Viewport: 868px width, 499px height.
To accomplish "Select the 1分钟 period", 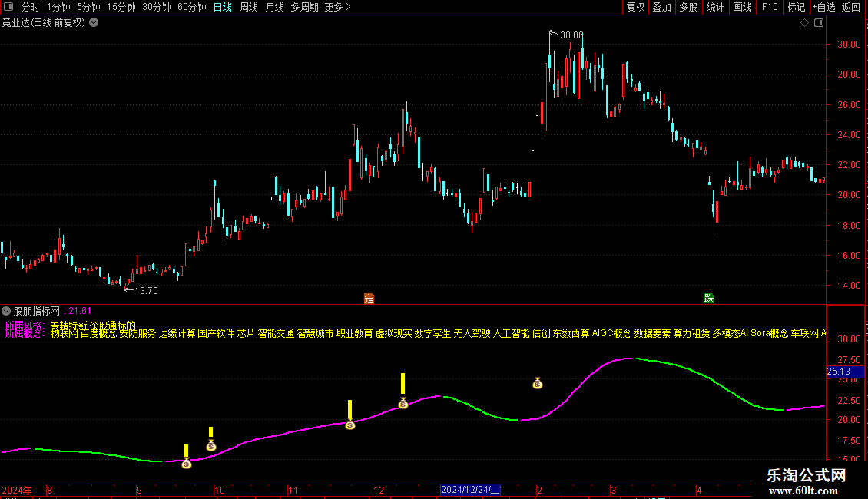I will click(x=58, y=7).
